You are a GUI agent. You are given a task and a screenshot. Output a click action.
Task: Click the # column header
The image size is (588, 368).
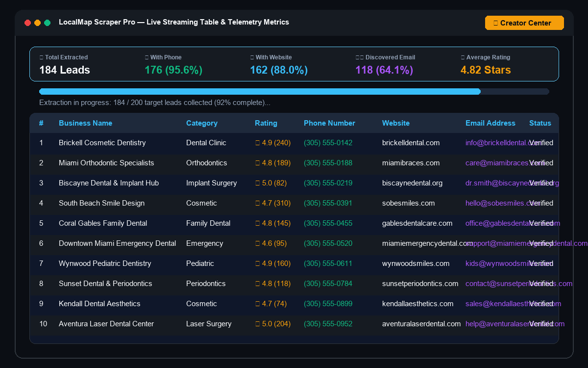(x=41, y=123)
